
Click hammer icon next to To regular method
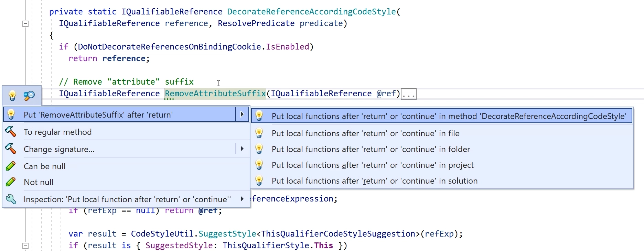(11, 132)
